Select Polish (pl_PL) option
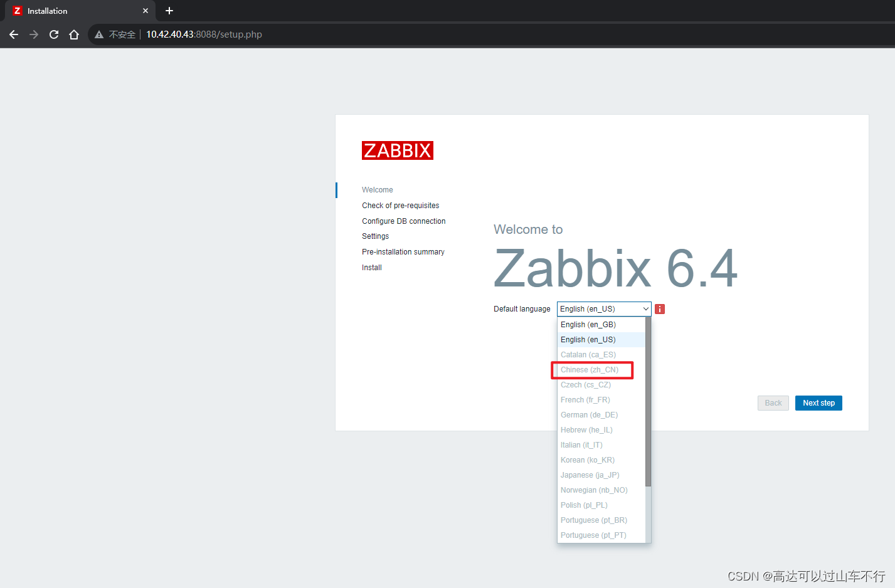895x588 pixels. pyautogui.click(x=601, y=505)
